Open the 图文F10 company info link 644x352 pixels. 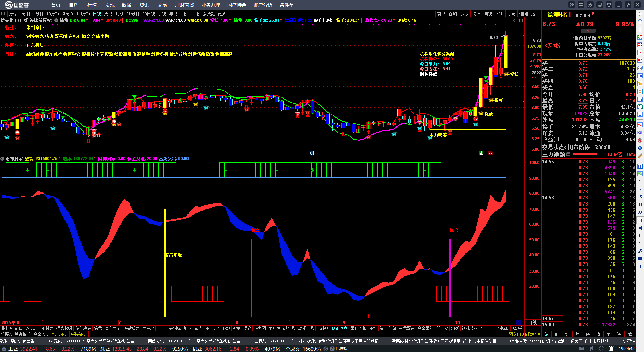pos(516,334)
